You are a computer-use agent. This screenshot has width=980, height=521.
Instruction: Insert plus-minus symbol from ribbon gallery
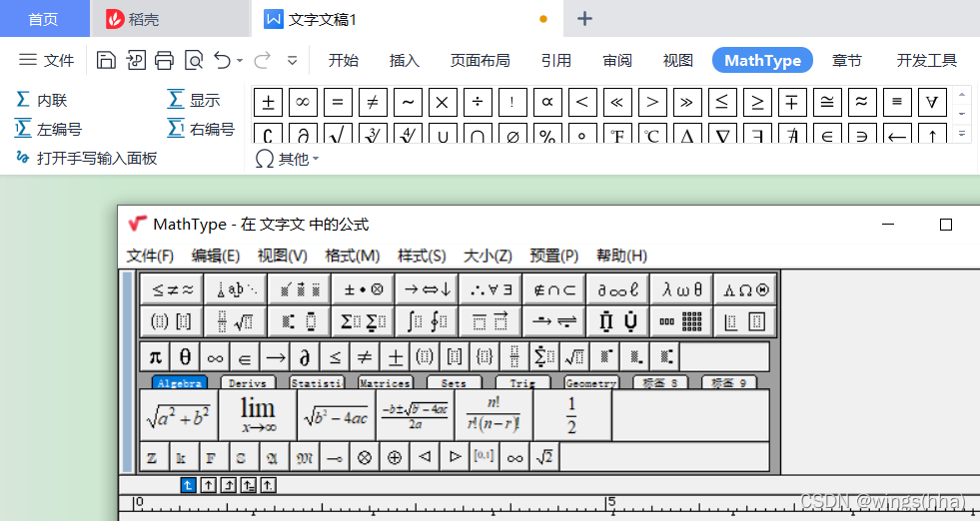(x=268, y=102)
